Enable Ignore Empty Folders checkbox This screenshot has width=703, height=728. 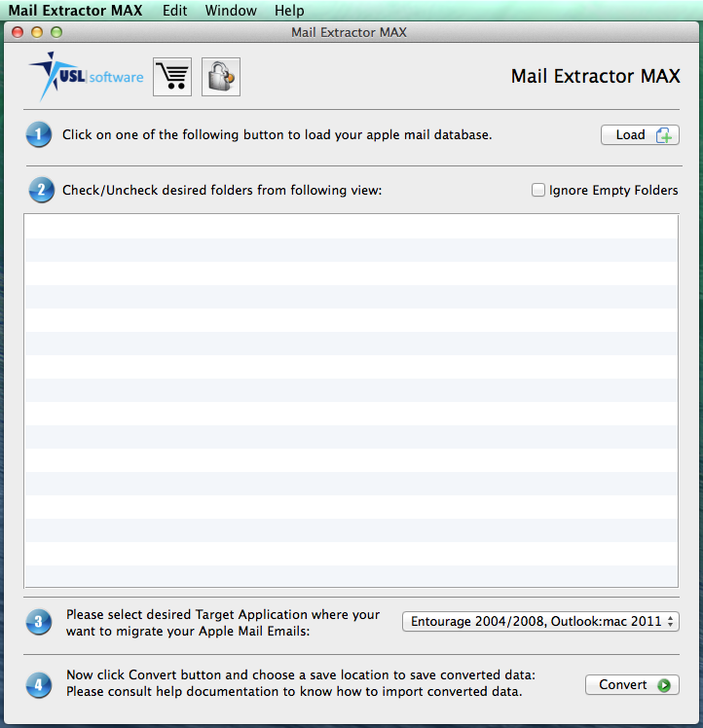[x=538, y=190]
